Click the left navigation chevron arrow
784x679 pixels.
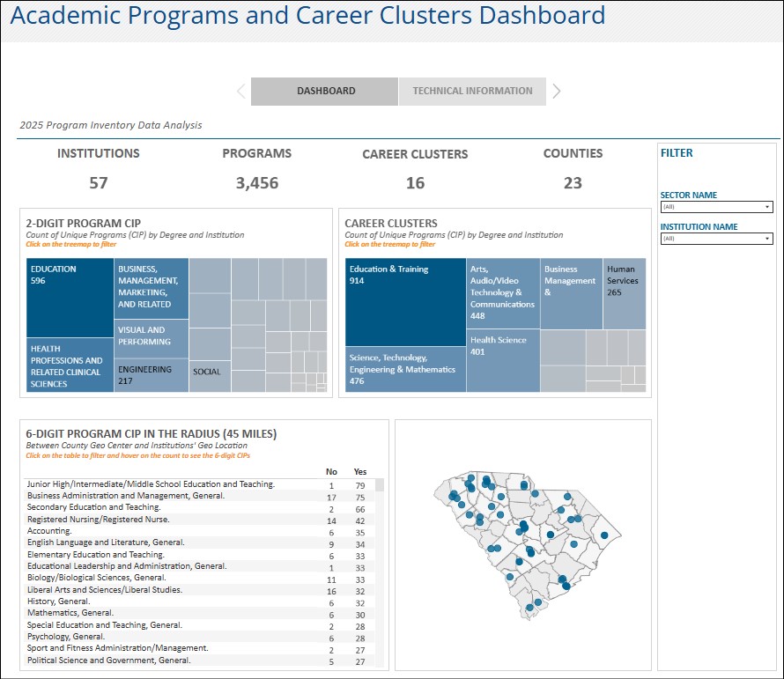click(x=241, y=91)
